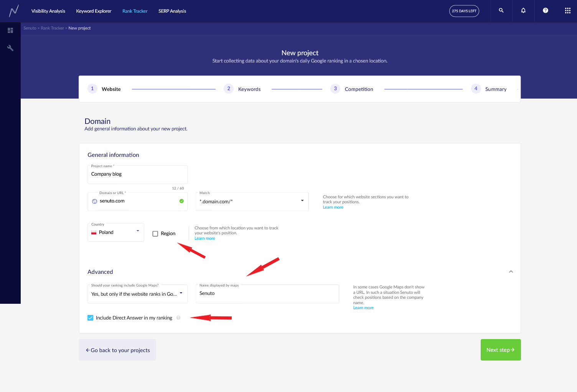Click the green Next step button

click(x=500, y=350)
